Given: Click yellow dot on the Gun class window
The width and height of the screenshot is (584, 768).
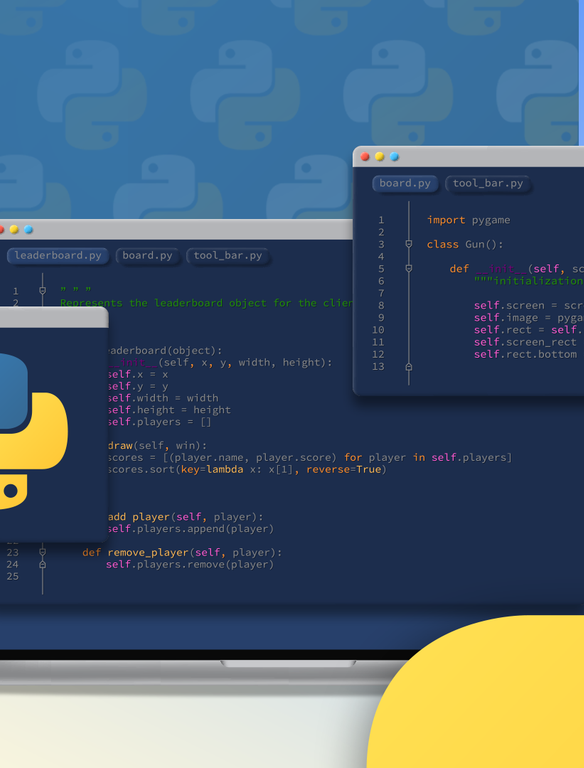Looking at the screenshot, I should pyautogui.click(x=379, y=157).
